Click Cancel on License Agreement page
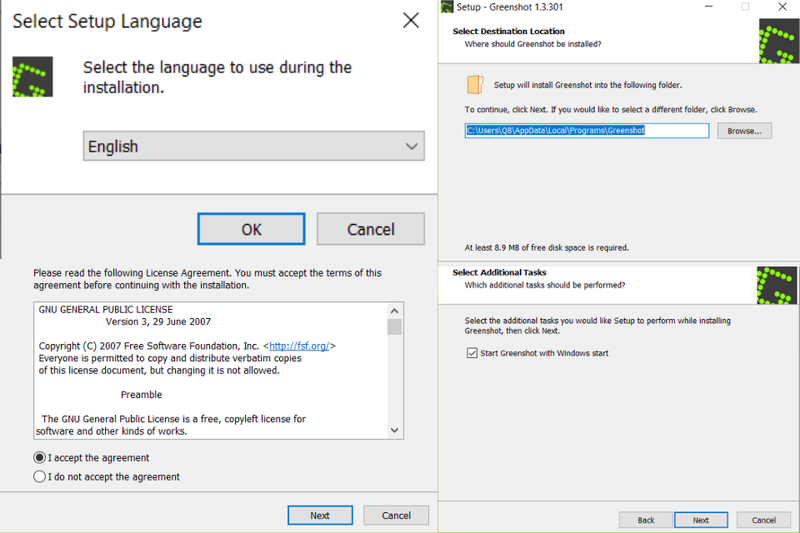The image size is (800, 533). [x=396, y=515]
